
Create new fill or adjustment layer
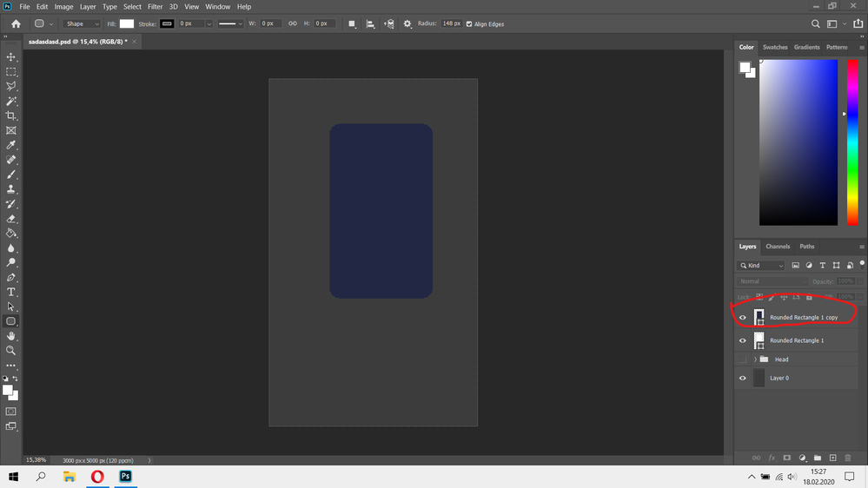pos(802,458)
